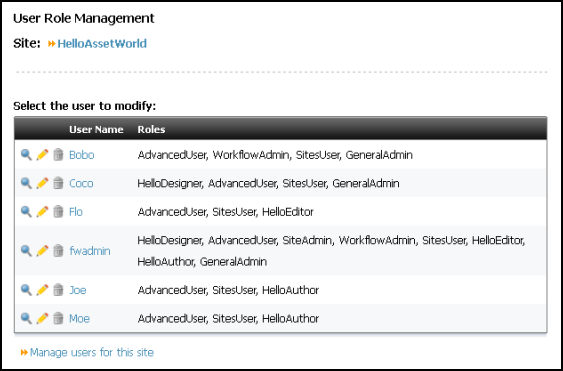This screenshot has height=371, width=563.
Task: Click the Roles column header
Action: point(151,129)
